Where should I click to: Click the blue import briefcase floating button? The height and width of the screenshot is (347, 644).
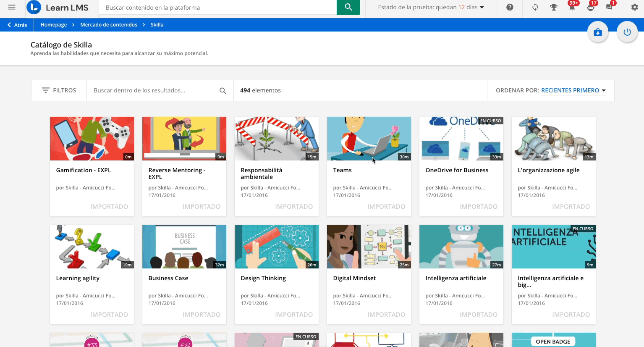click(598, 32)
